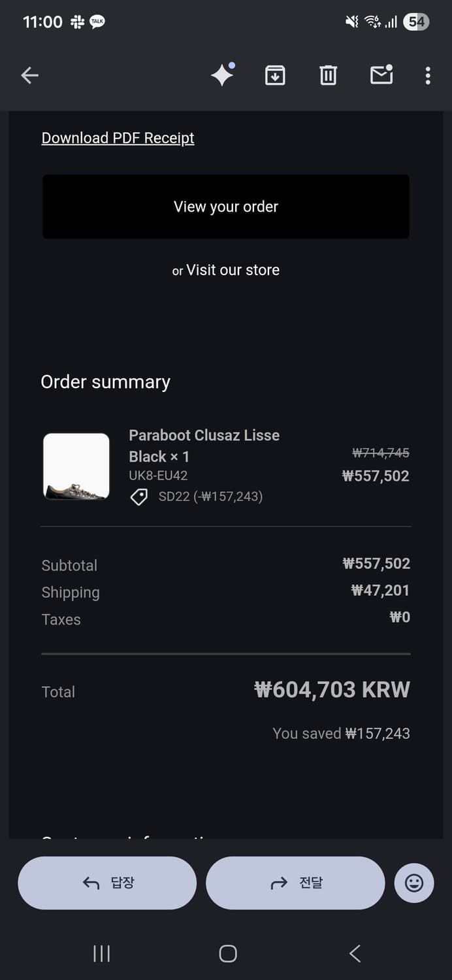Select the Paraboot Clusaz Lisse Black product title
Screen dimensions: 452x980
pyautogui.click(x=204, y=446)
